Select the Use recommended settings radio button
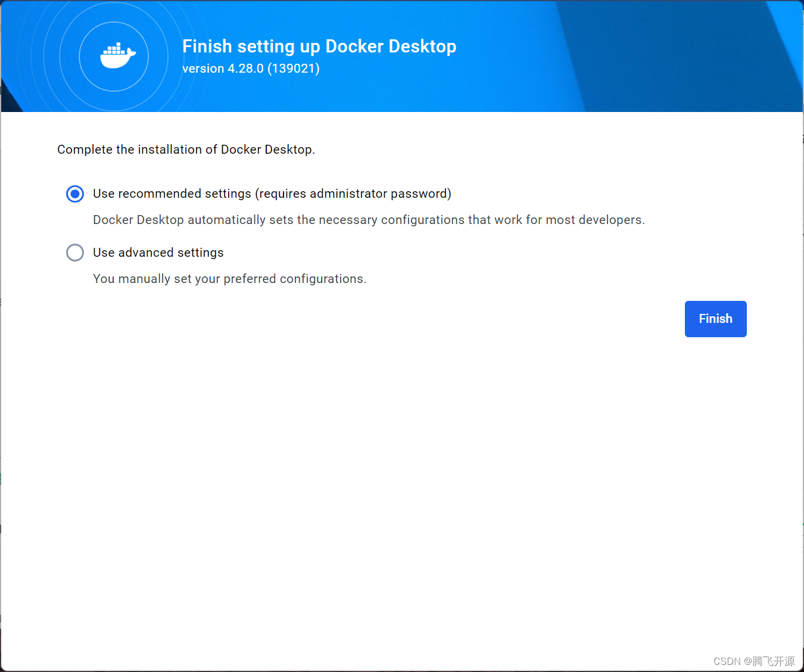The width and height of the screenshot is (804, 672). [75, 194]
